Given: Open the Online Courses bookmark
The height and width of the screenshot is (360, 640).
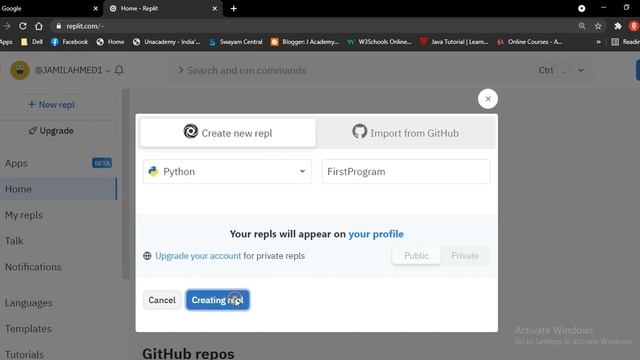Looking at the screenshot, I should pyautogui.click(x=529, y=42).
